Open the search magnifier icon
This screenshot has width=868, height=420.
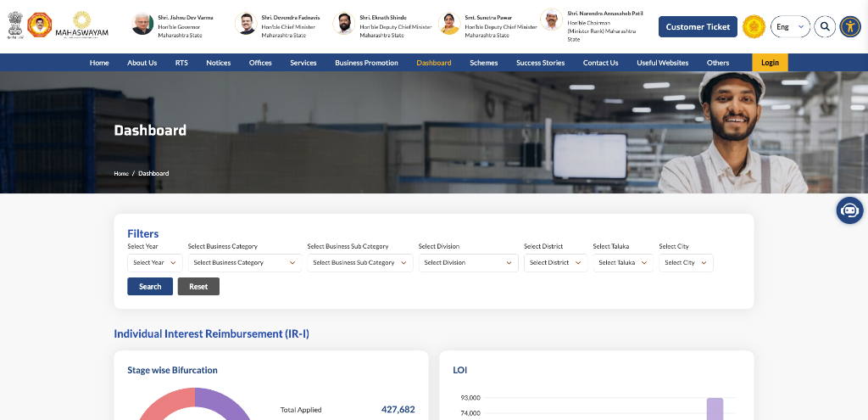pos(825,26)
